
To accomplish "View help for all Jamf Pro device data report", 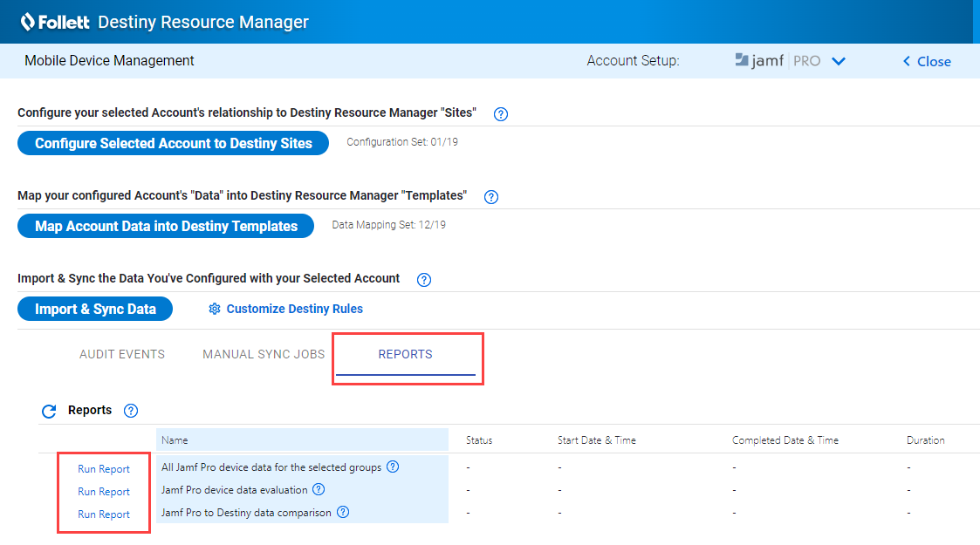I will pos(392,467).
